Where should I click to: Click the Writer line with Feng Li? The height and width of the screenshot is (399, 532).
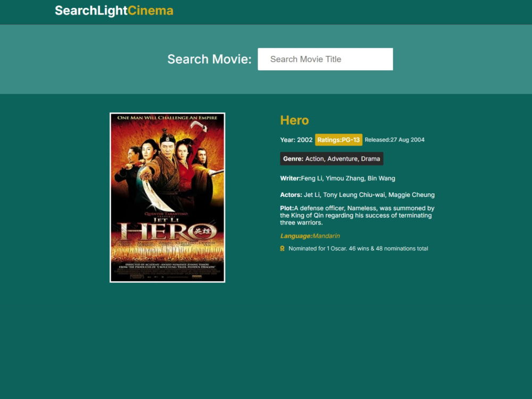(338, 178)
